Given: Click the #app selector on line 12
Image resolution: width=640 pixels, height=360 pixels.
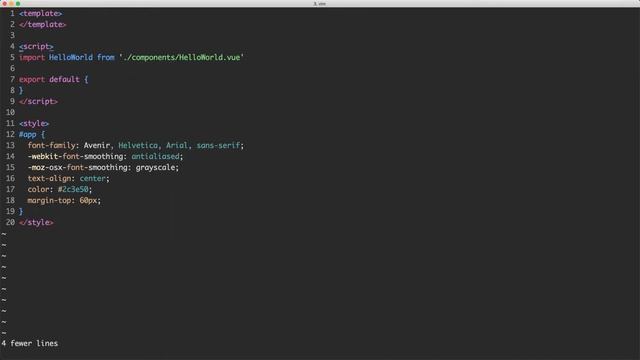Looking at the screenshot, I should pos(27,135).
